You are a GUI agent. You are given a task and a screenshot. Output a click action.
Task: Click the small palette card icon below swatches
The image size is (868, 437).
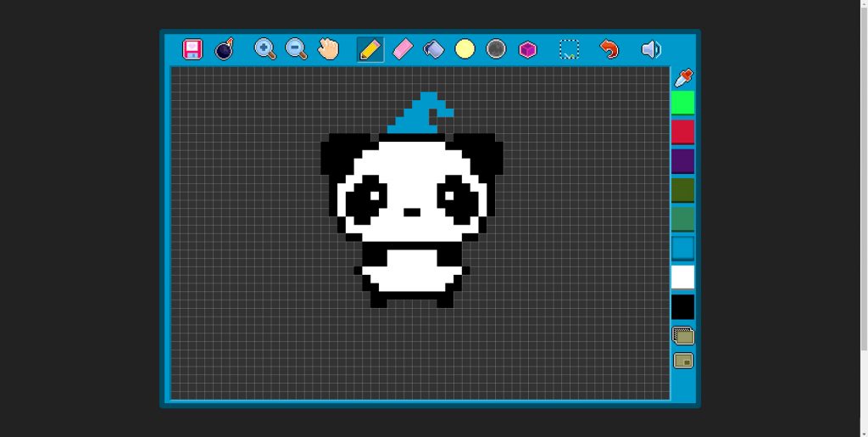coord(683,361)
